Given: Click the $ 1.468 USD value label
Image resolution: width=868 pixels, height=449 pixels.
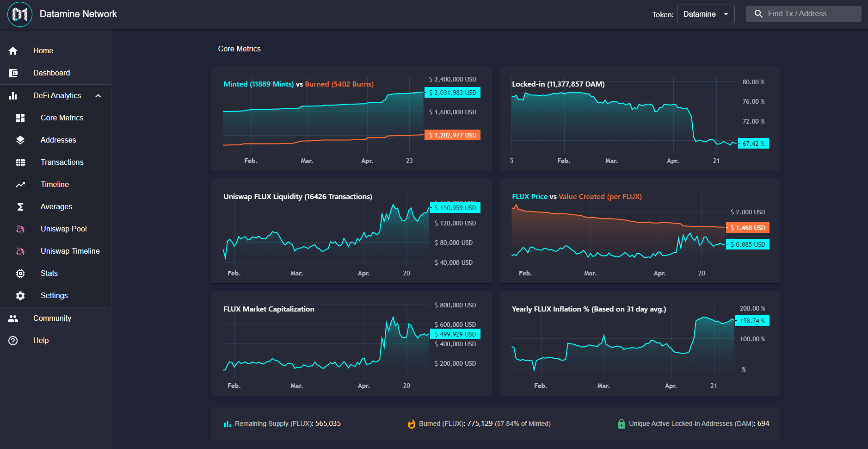Looking at the screenshot, I should (x=748, y=228).
